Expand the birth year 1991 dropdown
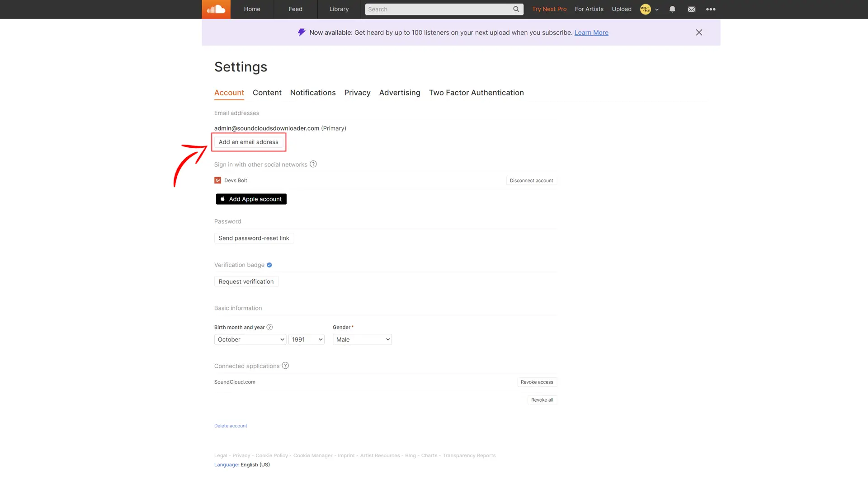The image size is (868, 488). pyautogui.click(x=307, y=340)
